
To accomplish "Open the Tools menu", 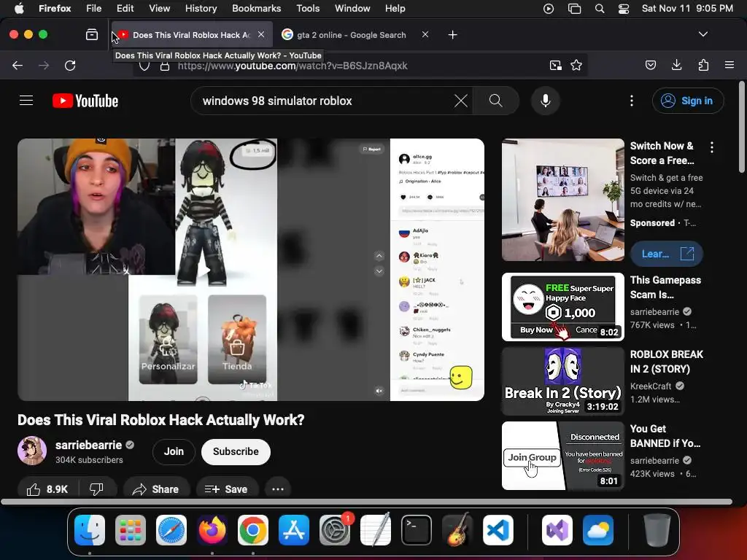I will pyautogui.click(x=308, y=9).
